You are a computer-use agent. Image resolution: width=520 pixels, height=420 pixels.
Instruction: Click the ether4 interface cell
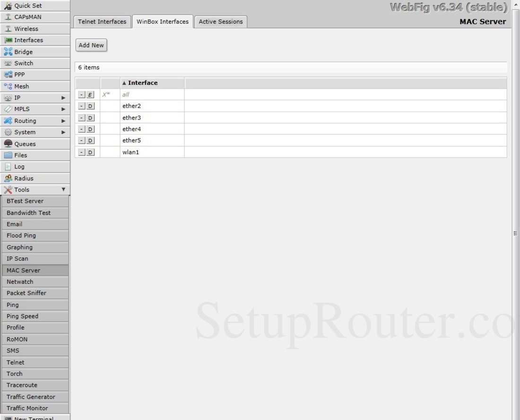(152, 129)
